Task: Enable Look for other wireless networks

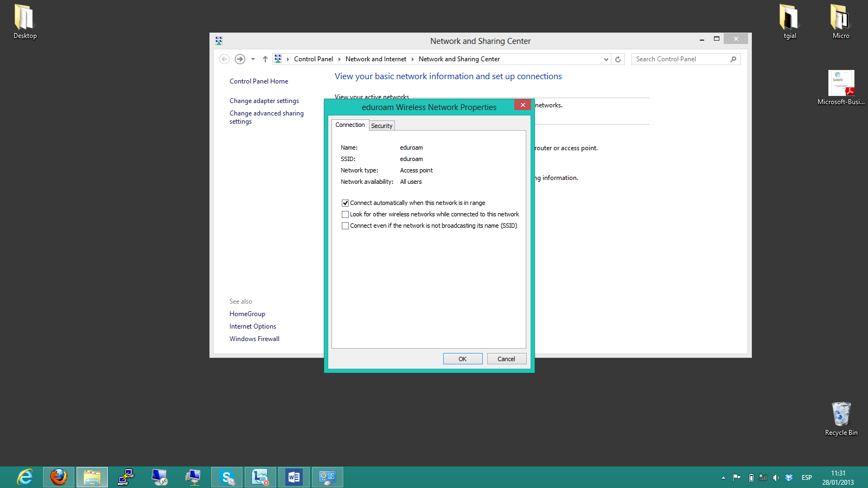Action: click(345, 214)
